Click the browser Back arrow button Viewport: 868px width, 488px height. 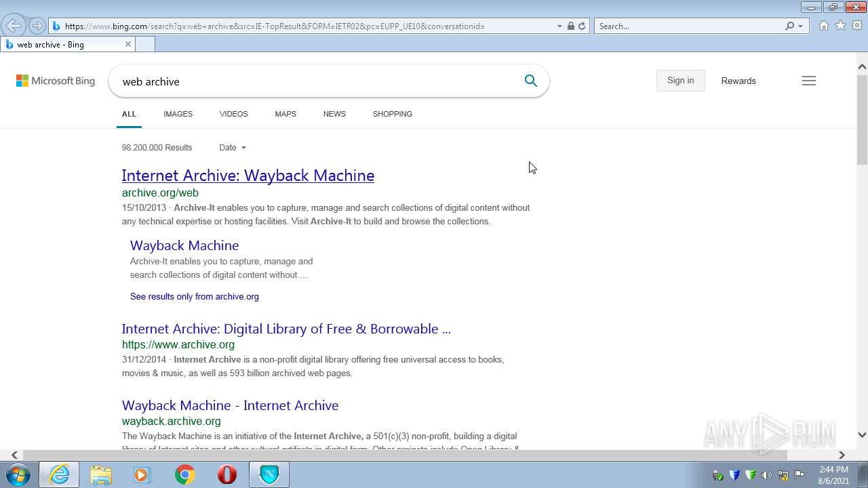point(13,26)
